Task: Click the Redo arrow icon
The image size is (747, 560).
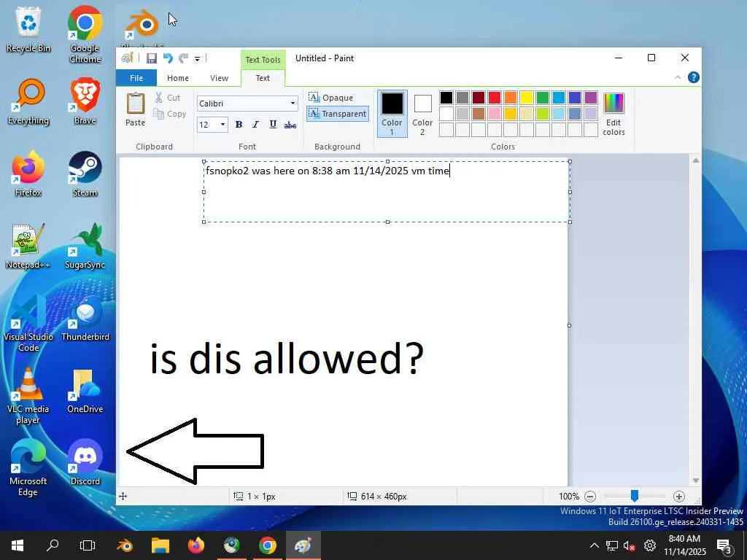Action: click(183, 58)
